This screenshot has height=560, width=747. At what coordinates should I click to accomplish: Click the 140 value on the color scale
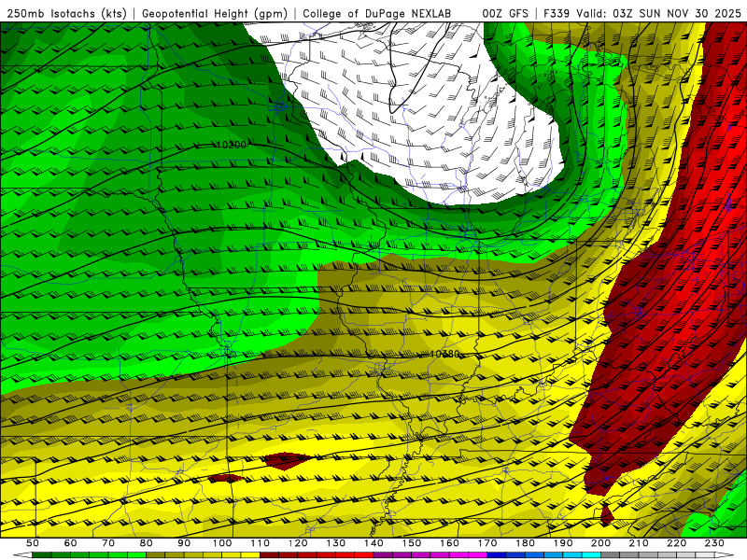(x=373, y=543)
